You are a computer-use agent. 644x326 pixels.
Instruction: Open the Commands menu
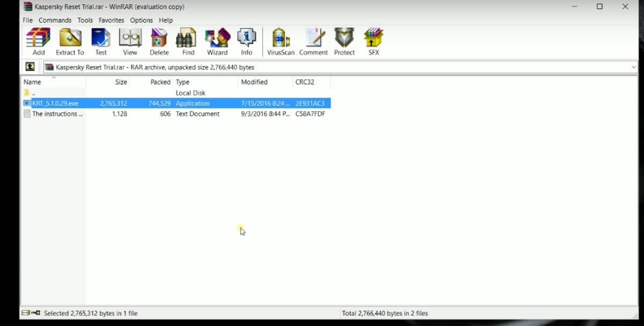pyautogui.click(x=55, y=20)
